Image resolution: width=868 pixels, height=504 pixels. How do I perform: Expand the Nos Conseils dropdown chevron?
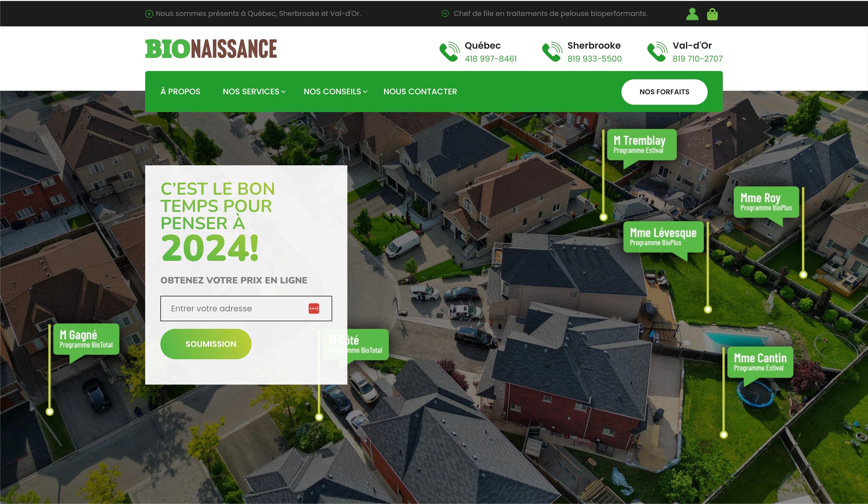(x=365, y=92)
